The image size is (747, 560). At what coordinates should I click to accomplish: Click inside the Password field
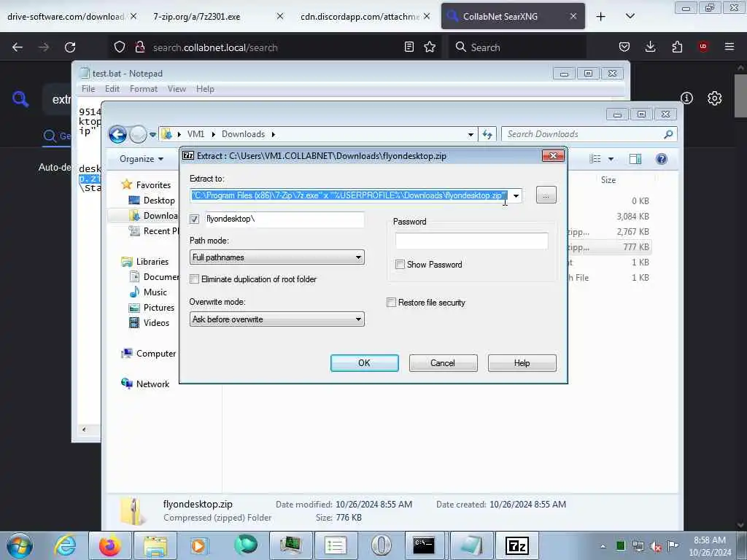(x=472, y=241)
